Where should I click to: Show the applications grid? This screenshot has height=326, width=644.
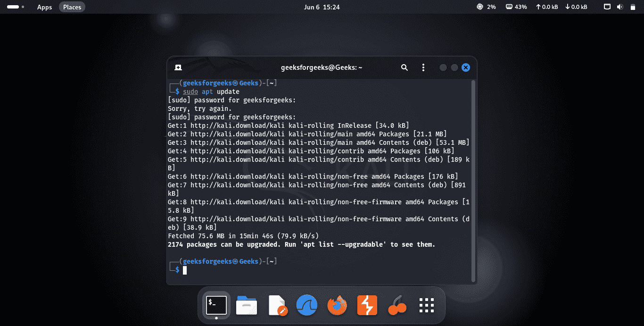click(427, 306)
